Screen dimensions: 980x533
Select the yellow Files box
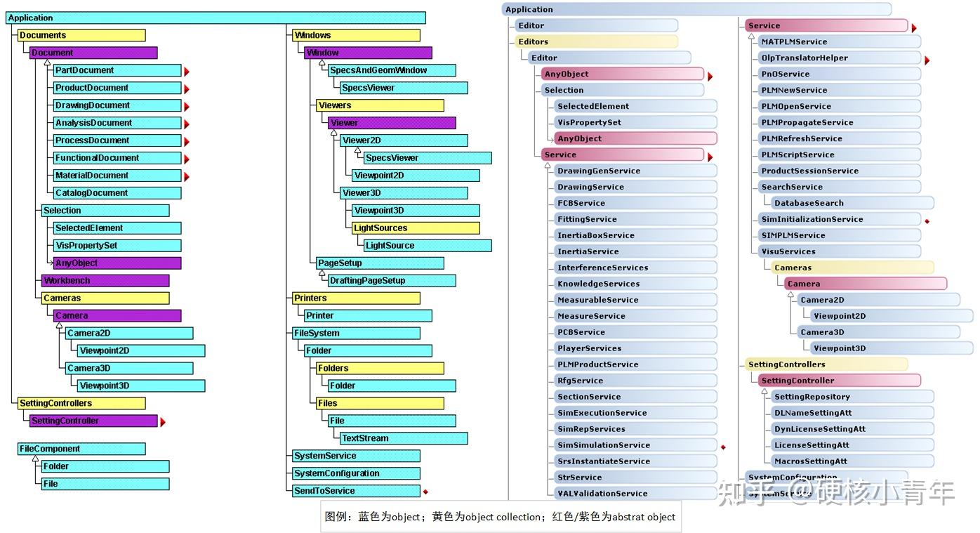[380, 403]
